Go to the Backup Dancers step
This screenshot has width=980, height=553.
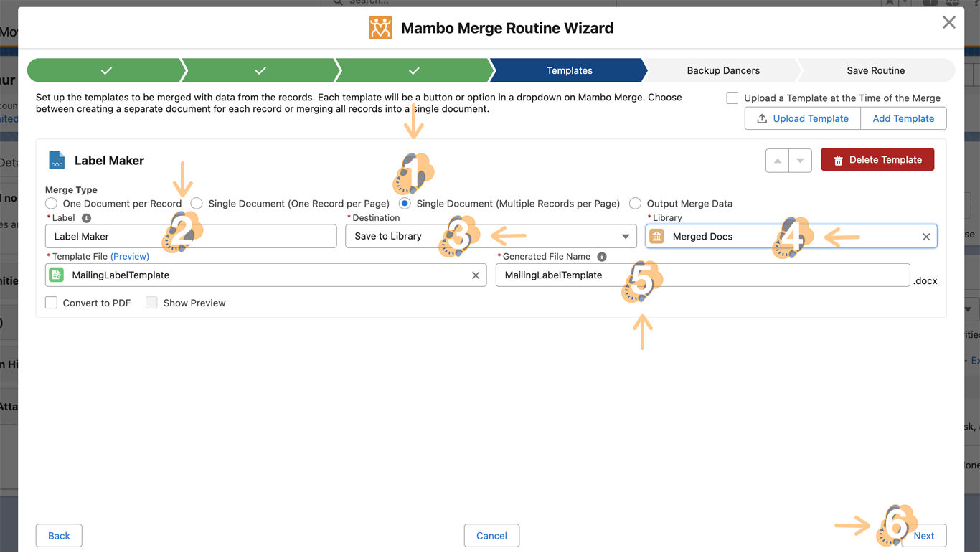pos(722,70)
